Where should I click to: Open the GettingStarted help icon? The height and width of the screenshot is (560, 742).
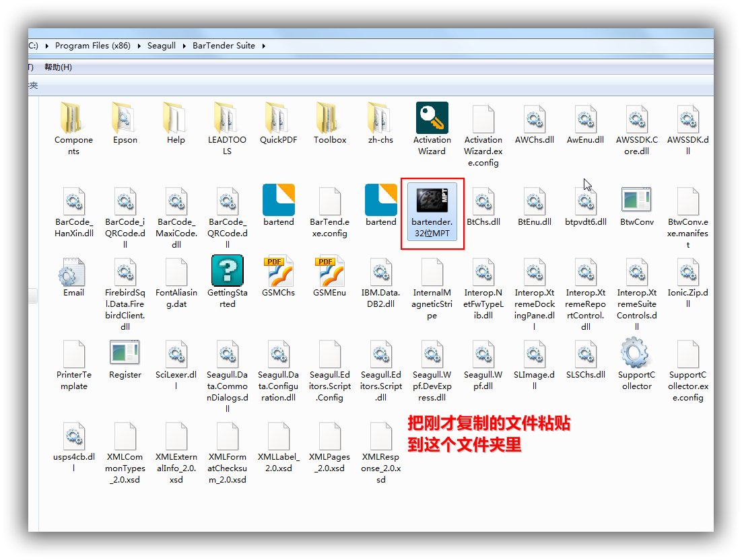[227, 271]
